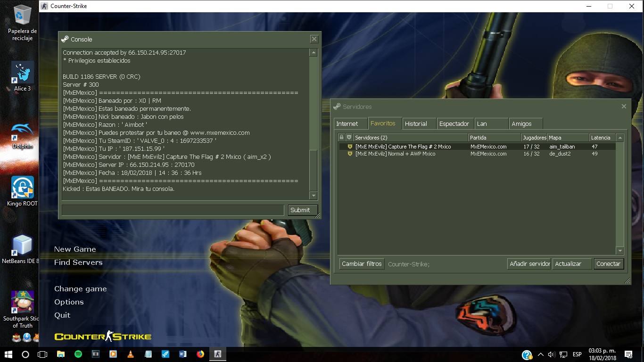This screenshot has height=362, width=644.
Task: Sort by the Mapa column header
Action: 568,138
